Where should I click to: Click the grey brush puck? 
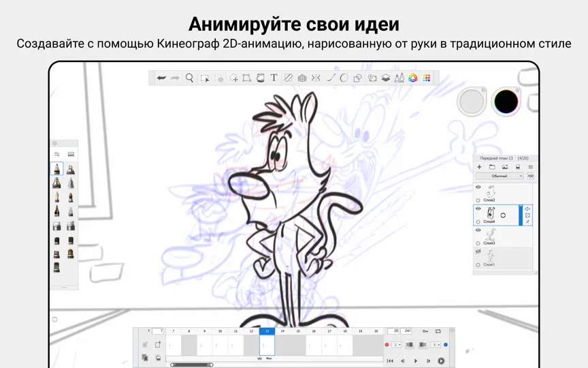tap(472, 102)
